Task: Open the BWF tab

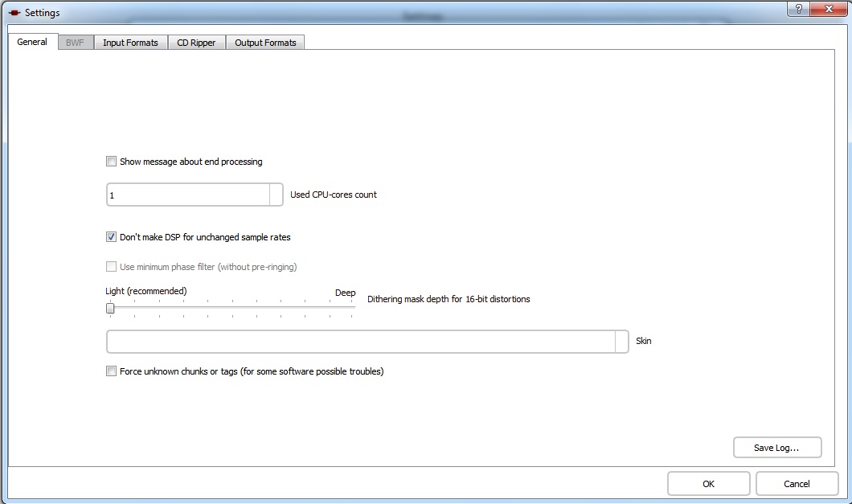Action: click(75, 43)
